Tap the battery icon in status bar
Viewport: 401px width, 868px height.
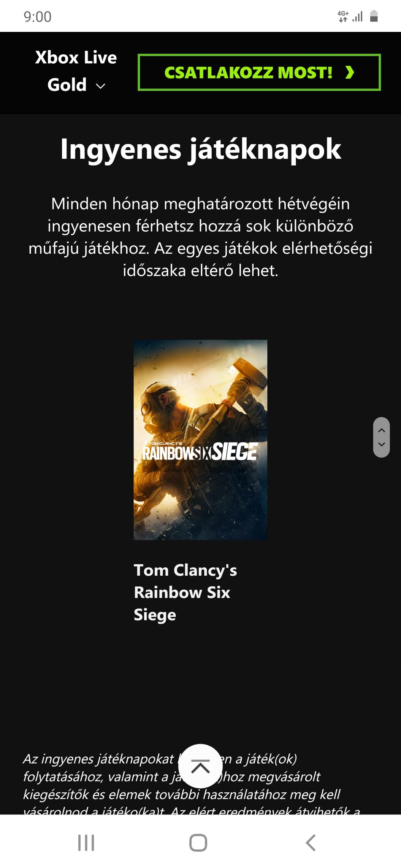click(x=374, y=16)
